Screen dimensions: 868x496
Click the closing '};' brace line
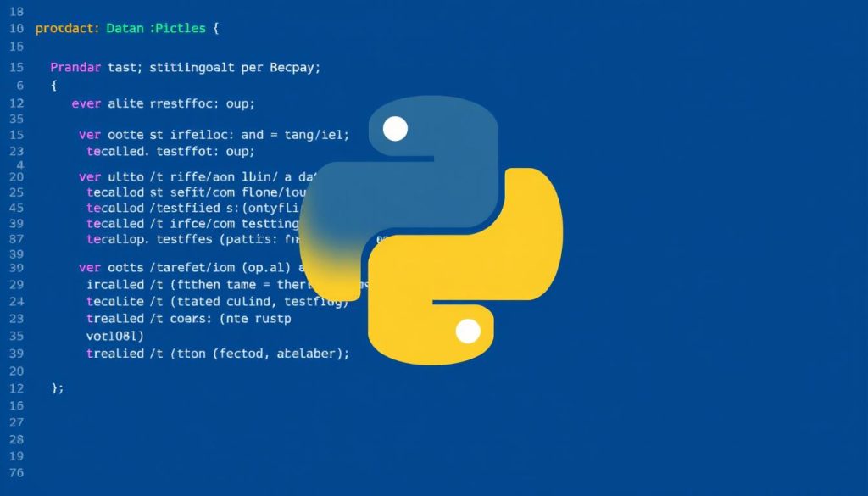[x=58, y=388]
